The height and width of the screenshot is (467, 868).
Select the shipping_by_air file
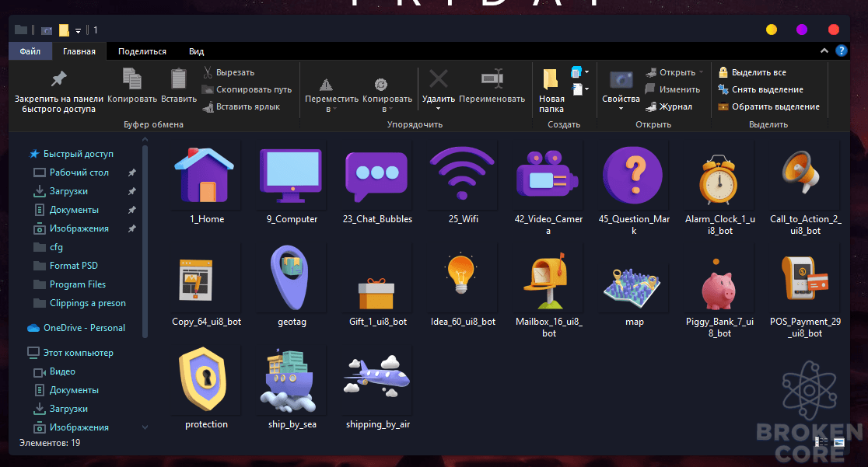(x=377, y=389)
